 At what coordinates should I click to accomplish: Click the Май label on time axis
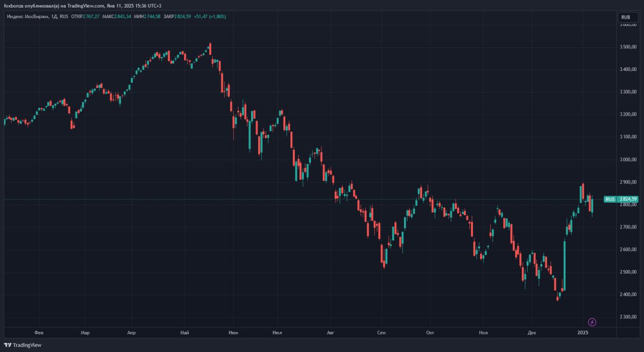[x=184, y=333]
